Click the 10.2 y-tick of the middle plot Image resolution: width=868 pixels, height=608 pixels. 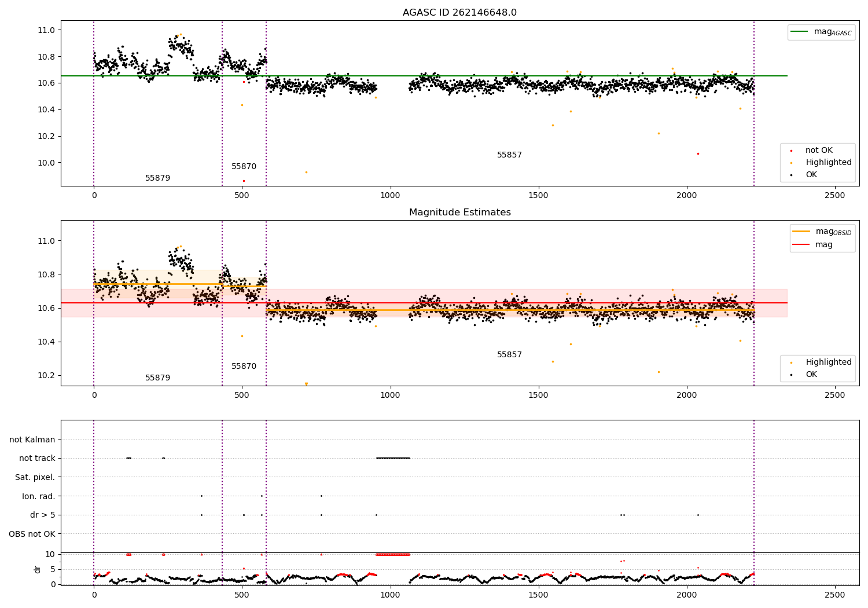tap(46, 375)
